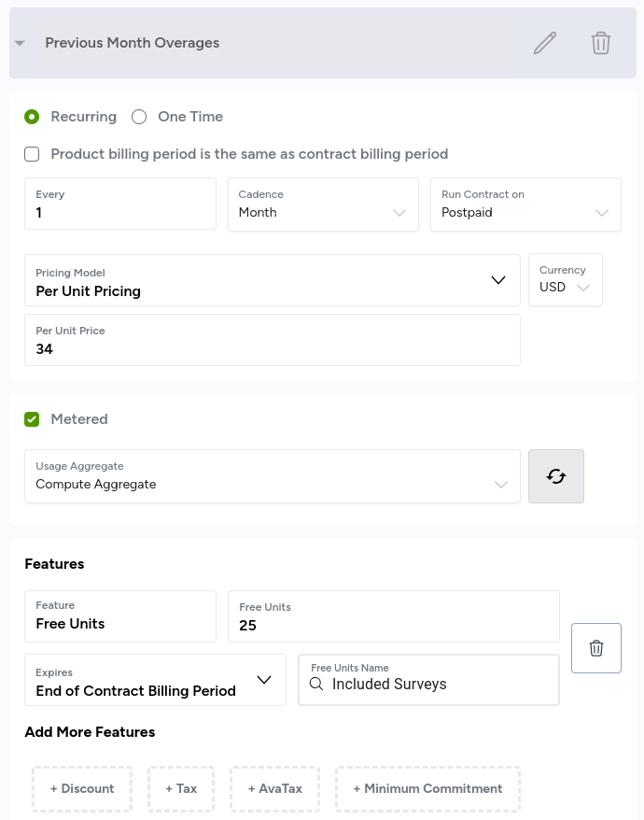Delete Previous Month Overages with the header trash icon
This screenshot has width=644, height=820.
[x=601, y=43]
